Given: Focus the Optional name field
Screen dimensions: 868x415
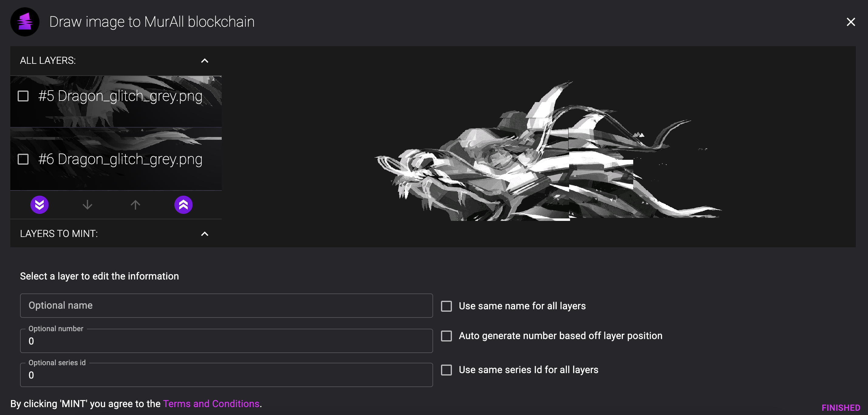Looking at the screenshot, I should pyautogui.click(x=227, y=305).
